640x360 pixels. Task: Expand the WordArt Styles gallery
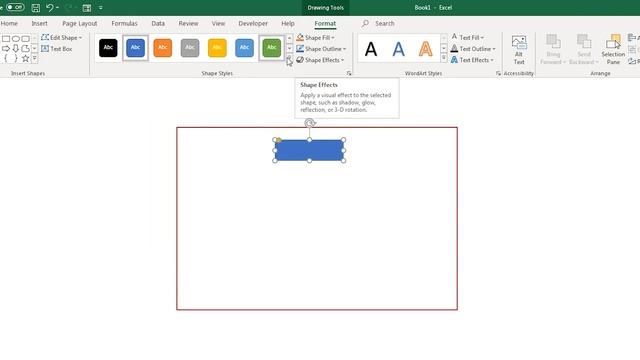click(444, 59)
